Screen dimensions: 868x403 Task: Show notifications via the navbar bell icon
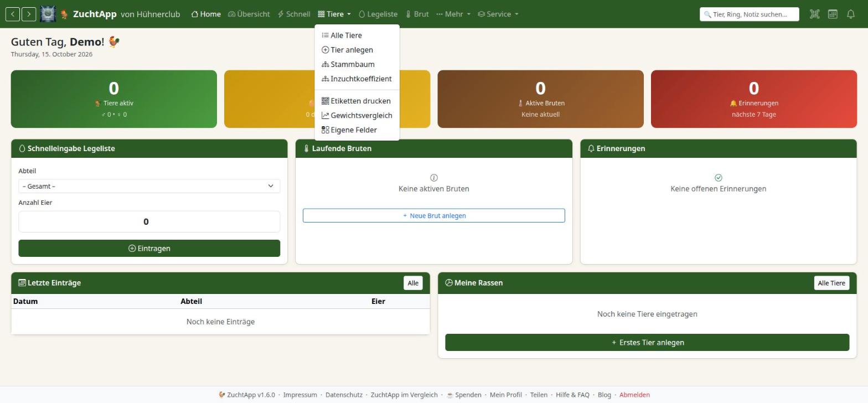851,14
